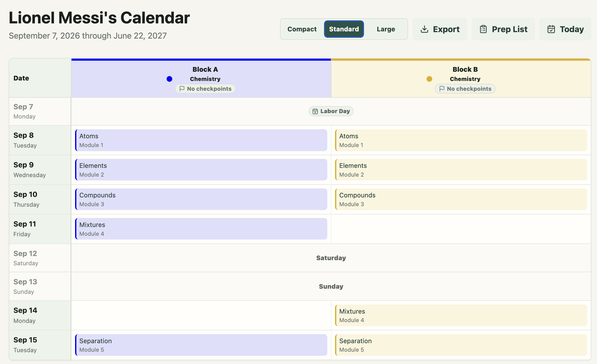Switch to Compact view size
The height and width of the screenshot is (364, 597).
(x=302, y=29)
